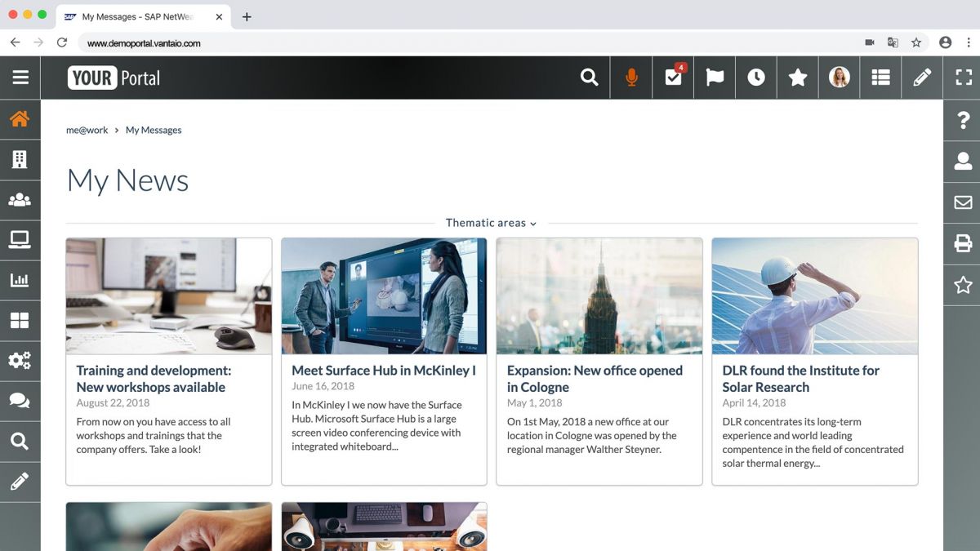Open Training and development article title
The height and width of the screenshot is (551, 980).
[x=154, y=379]
